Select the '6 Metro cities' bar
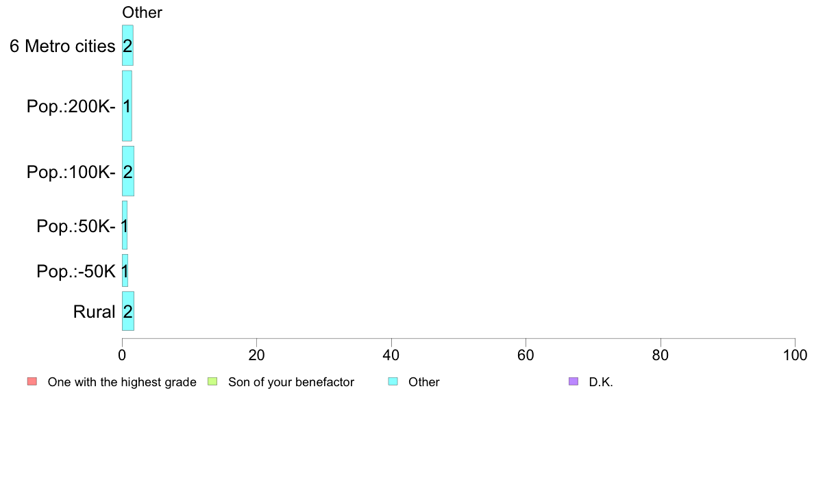 (x=127, y=45)
